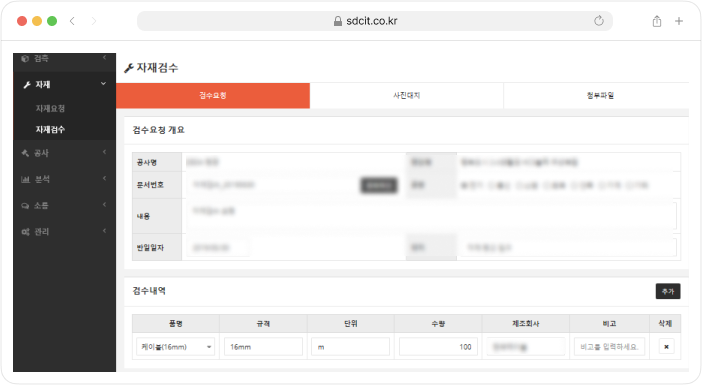702x385 pixels.
Task: Expand the 분석 menu chevron
Action: click(x=104, y=178)
